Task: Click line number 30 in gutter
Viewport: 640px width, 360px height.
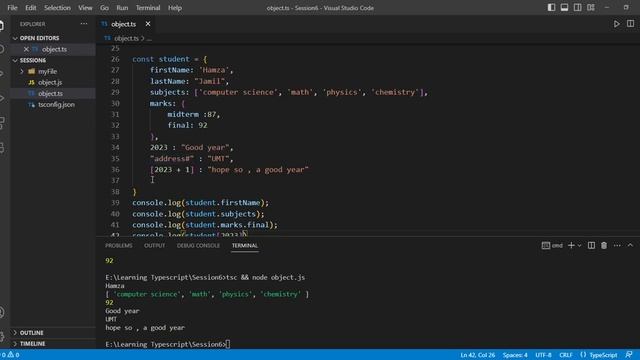Action: (115, 103)
